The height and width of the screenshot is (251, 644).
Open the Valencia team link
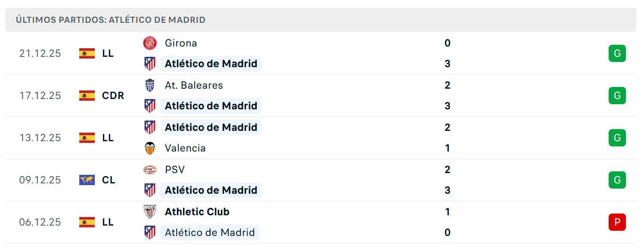click(x=185, y=148)
